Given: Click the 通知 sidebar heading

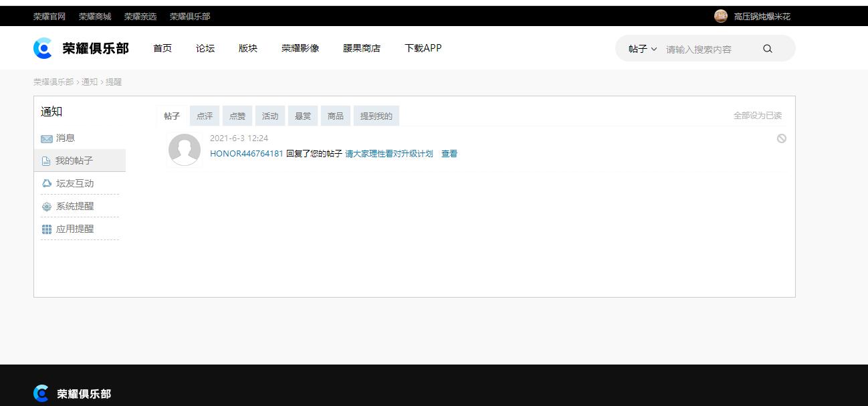Looking at the screenshot, I should pyautogui.click(x=51, y=112).
